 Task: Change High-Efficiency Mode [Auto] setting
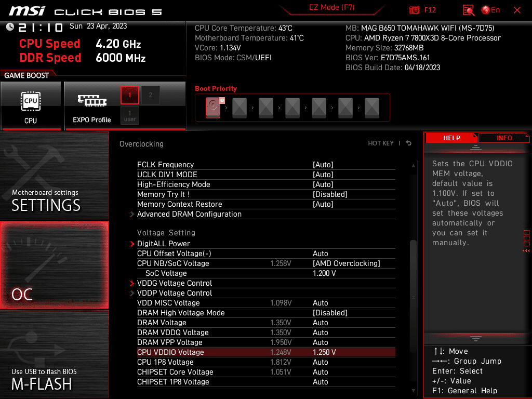point(266,184)
